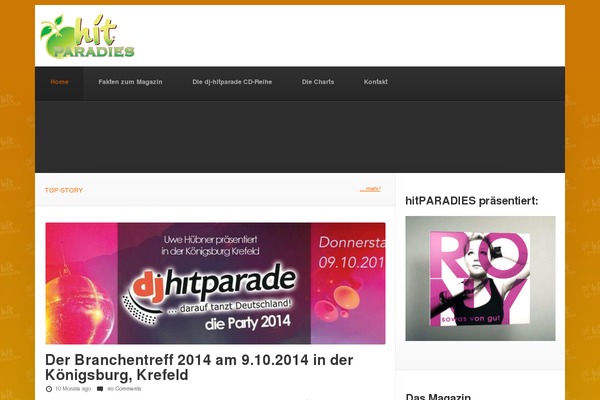
Task: Open the Ronny 'sowas von gut' album cover
Action: coord(480,278)
